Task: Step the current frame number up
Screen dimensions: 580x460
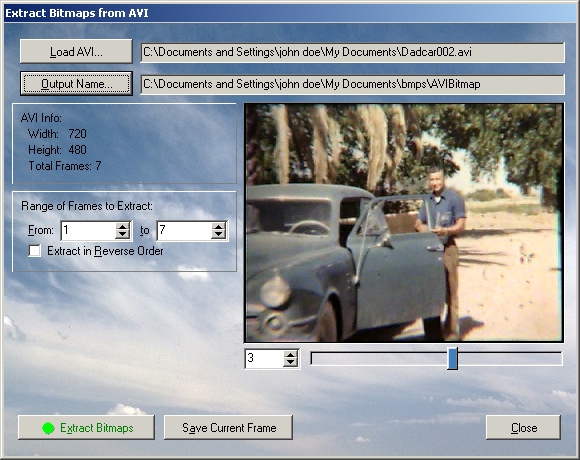Action: coord(290,354)
